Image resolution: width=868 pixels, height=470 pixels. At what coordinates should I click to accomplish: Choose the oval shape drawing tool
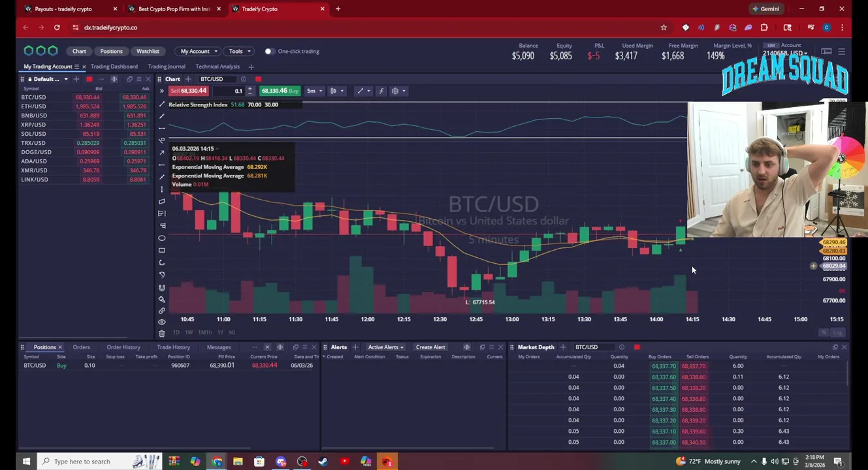[x=162, y=238]
